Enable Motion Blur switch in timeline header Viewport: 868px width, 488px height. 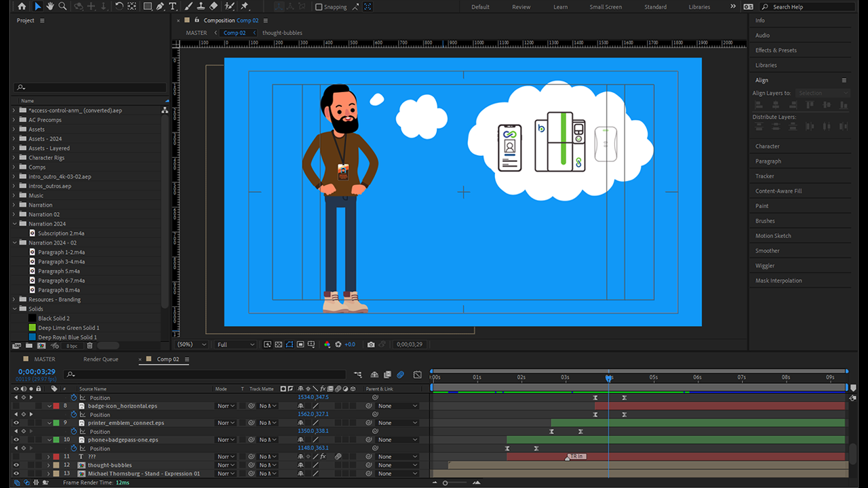tap(400, 374)
